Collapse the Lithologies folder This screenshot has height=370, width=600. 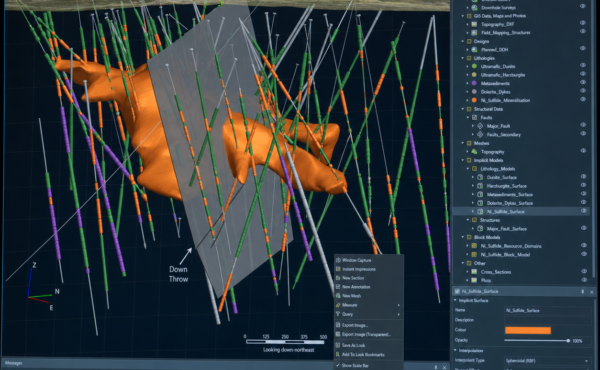[463, 58]
